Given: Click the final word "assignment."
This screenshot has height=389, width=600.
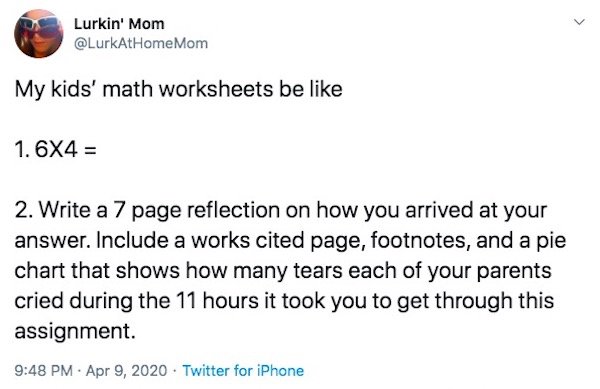Looking at the screenshot, I should coord(75,332).
